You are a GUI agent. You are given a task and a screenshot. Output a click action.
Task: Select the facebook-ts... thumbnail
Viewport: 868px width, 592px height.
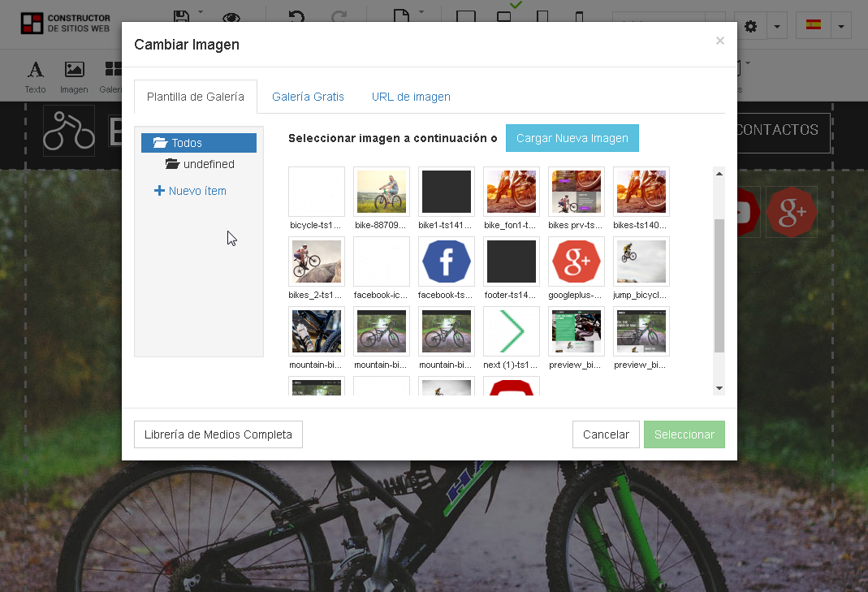[x=446, y=261]
